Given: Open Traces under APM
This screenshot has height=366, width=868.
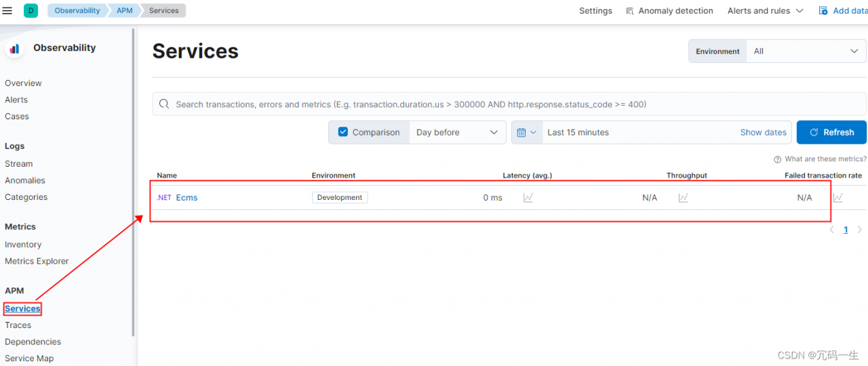Looking at the screenshot, I should [x=18, y=325].
